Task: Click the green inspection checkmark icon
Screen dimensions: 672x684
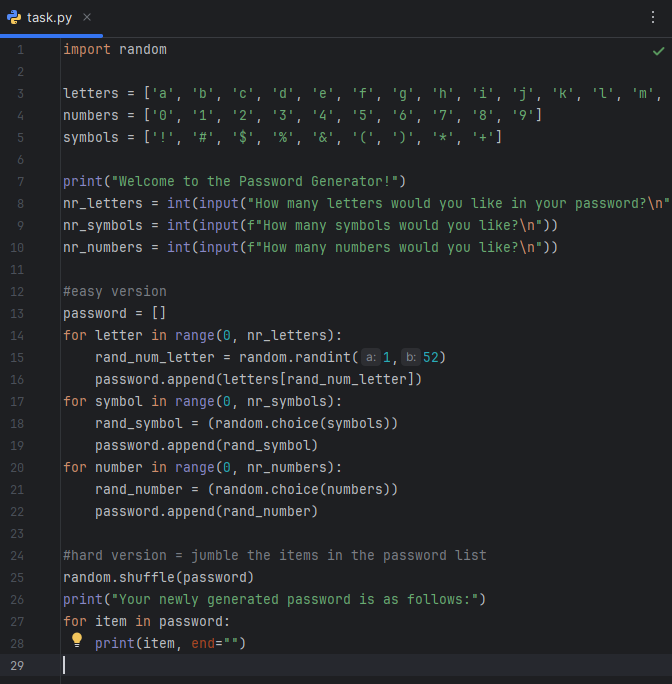Action: click(x=658, y=51)
